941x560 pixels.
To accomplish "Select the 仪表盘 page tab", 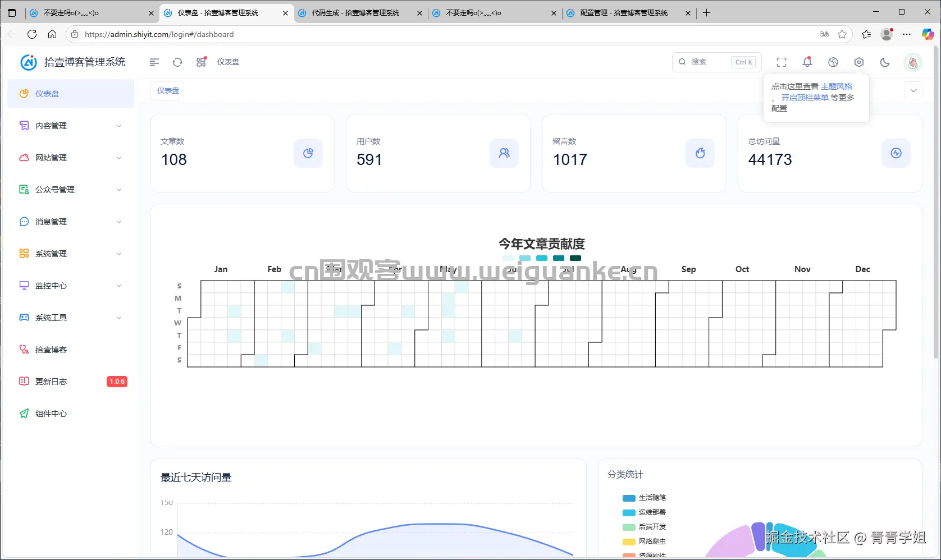I will click(x=167, y=91).
